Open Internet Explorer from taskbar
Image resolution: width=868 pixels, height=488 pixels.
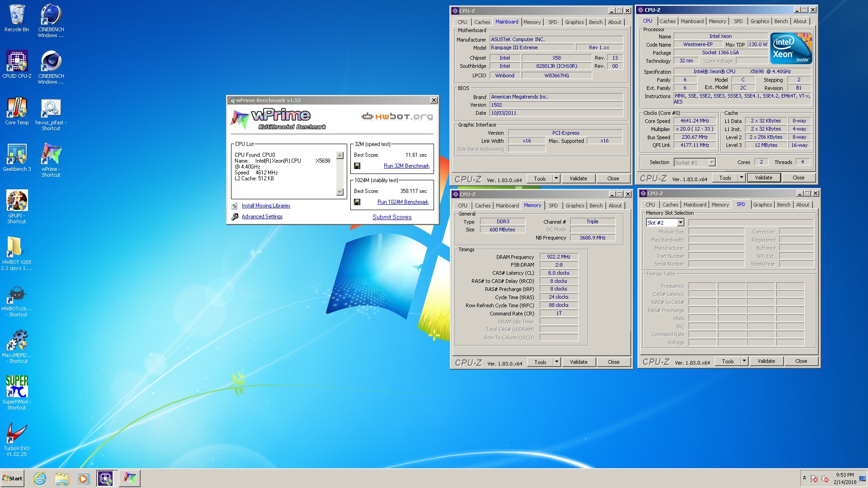40,479
